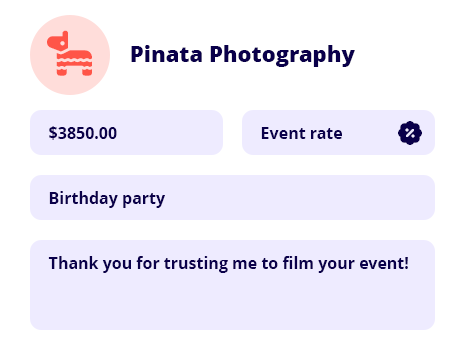Focus the $3850.00 amount field

coord(126,132)
